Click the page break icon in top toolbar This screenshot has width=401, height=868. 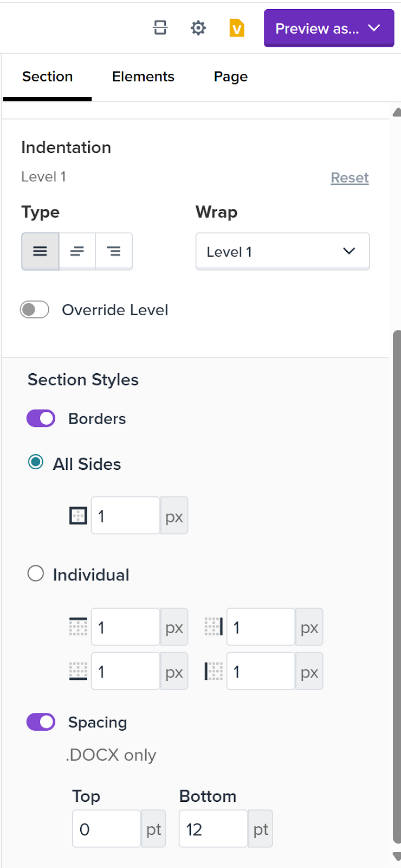(160, 28)
